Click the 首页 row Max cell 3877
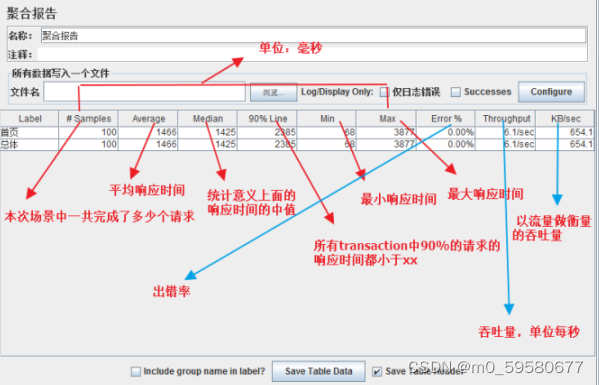This screenshot has height=385, width=599. (x=386, y=132)
